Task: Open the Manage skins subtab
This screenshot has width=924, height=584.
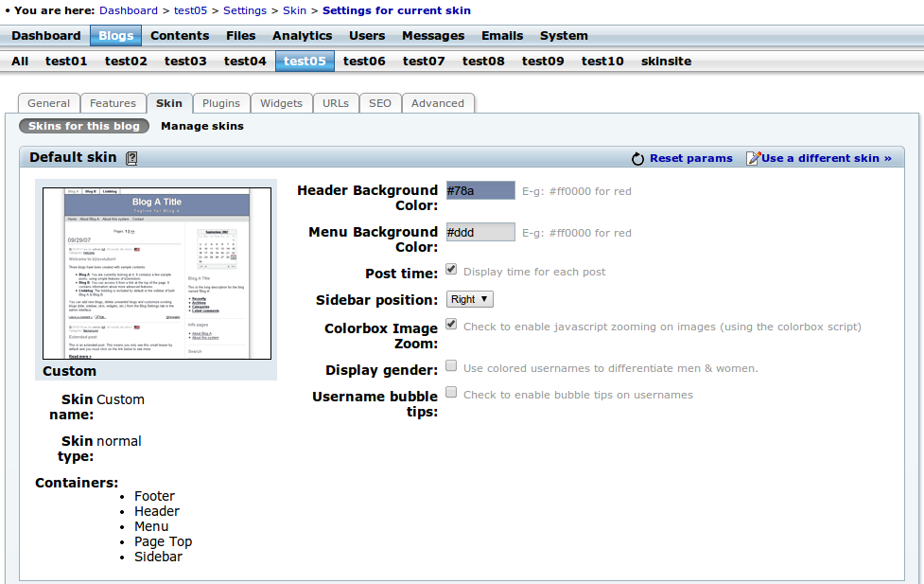Action: click(x=202, y=126)
